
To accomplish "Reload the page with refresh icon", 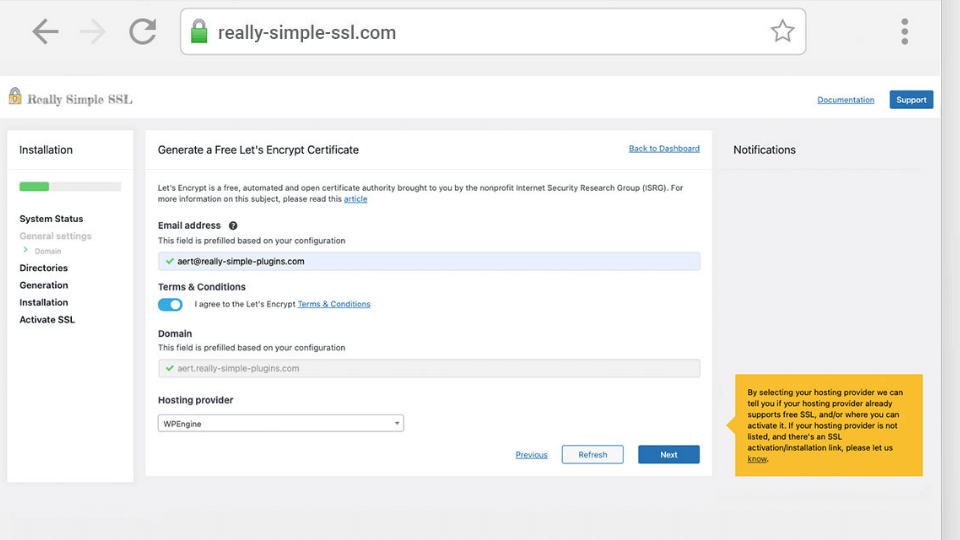I will (x=143, y=32).
